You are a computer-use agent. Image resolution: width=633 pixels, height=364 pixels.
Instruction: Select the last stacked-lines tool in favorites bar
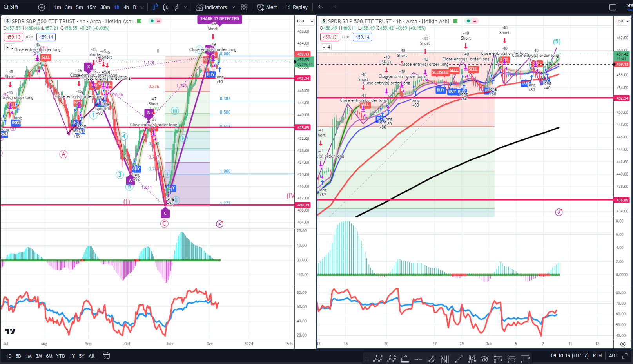pyautogui.click(x=525, y=359)
